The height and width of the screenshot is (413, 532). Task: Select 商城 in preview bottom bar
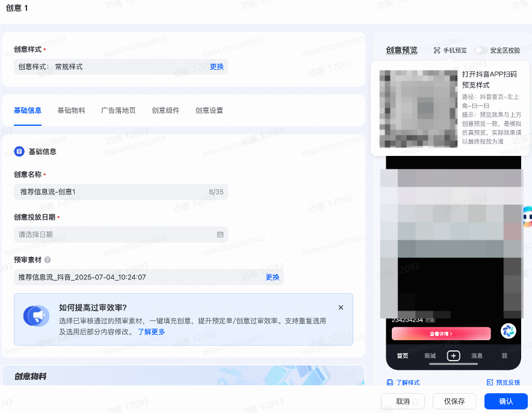coord(430,356)
